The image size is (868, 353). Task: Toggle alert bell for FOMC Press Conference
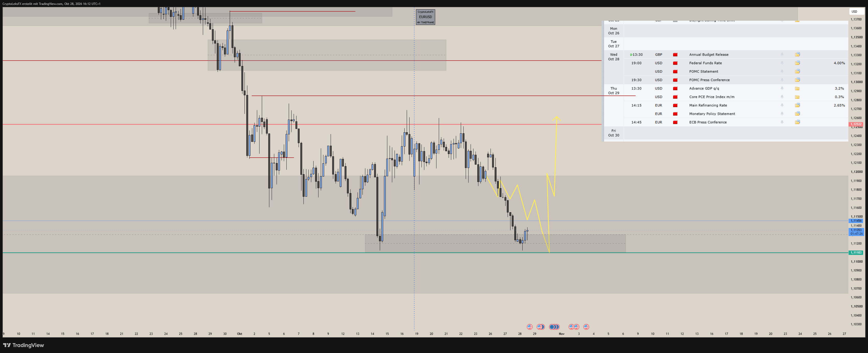point(782,79)
